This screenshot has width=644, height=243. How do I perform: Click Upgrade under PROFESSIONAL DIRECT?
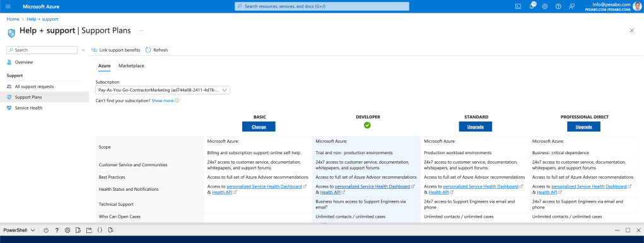(x=583, y=127)
